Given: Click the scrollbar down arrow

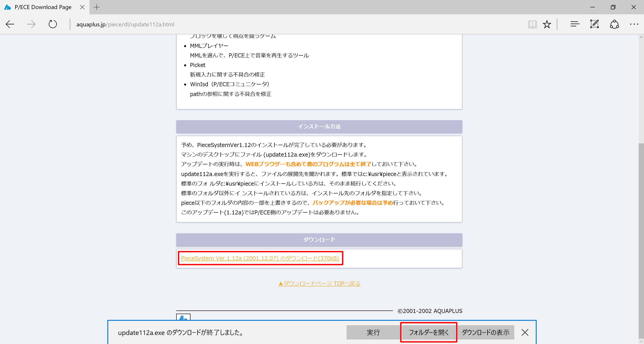Looking at the screenshot, I should (x=641, y=341).
